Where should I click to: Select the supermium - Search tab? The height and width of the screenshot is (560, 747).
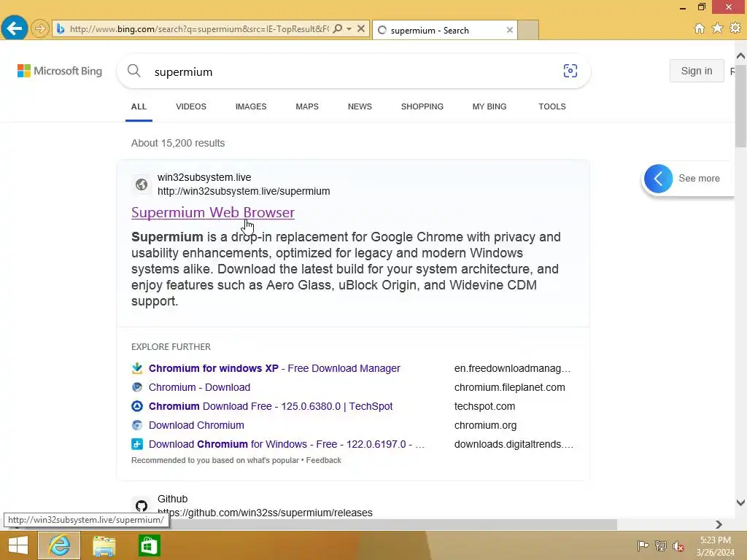pos(445,30)
